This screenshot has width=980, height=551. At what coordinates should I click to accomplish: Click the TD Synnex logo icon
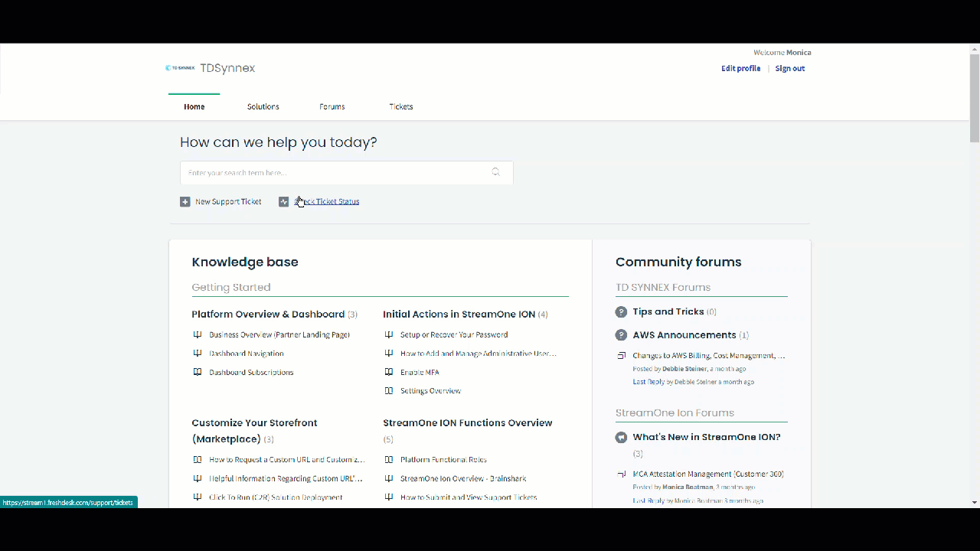(x=180, y=68)
